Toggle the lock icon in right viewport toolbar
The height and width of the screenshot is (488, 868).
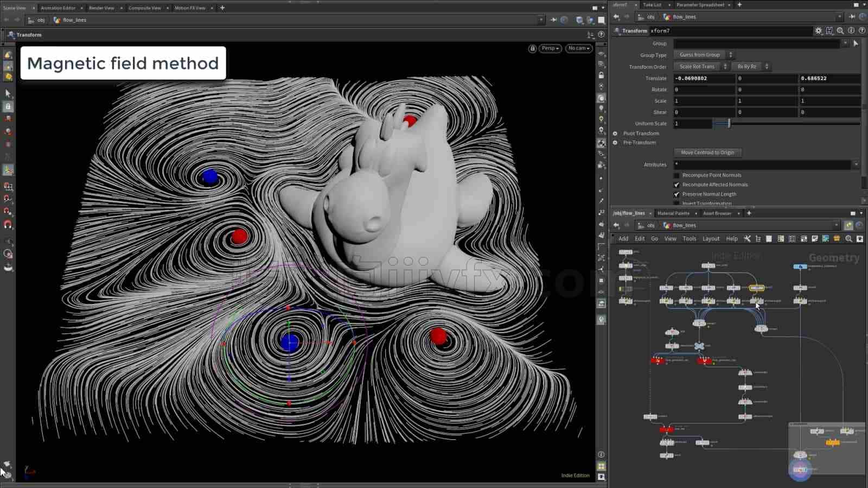pyautogui.click(x=601, y=75)
